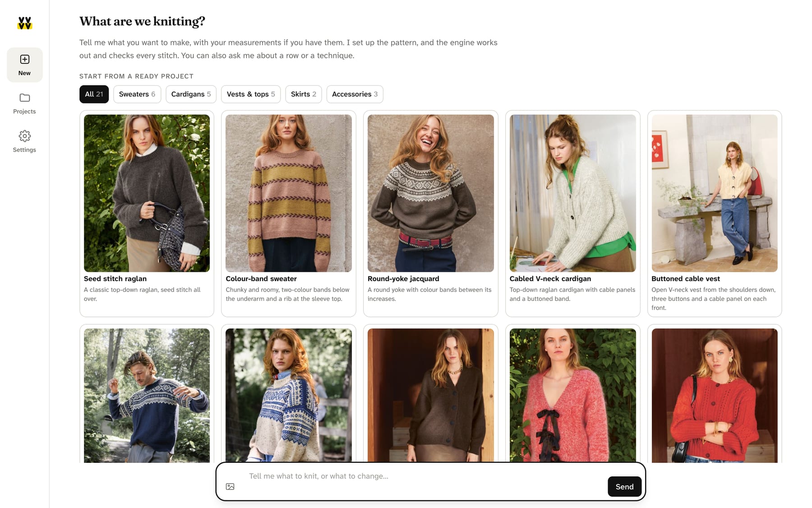The height and width of the screenshot is (508, 812).
Task: Select the red buttoned cardigan thumbnail
Action: coord(715,395)
